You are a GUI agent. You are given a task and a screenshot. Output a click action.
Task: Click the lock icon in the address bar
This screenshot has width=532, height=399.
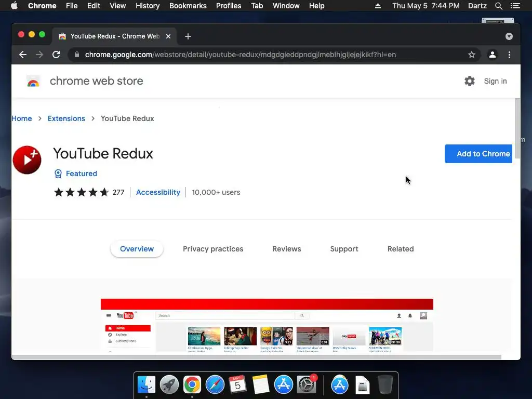(x=77, y=55)
